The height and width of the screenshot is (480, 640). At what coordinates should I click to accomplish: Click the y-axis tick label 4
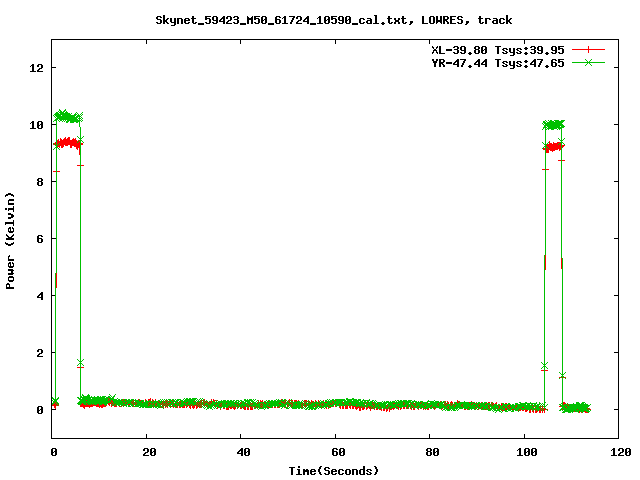[x=40, y=296]
